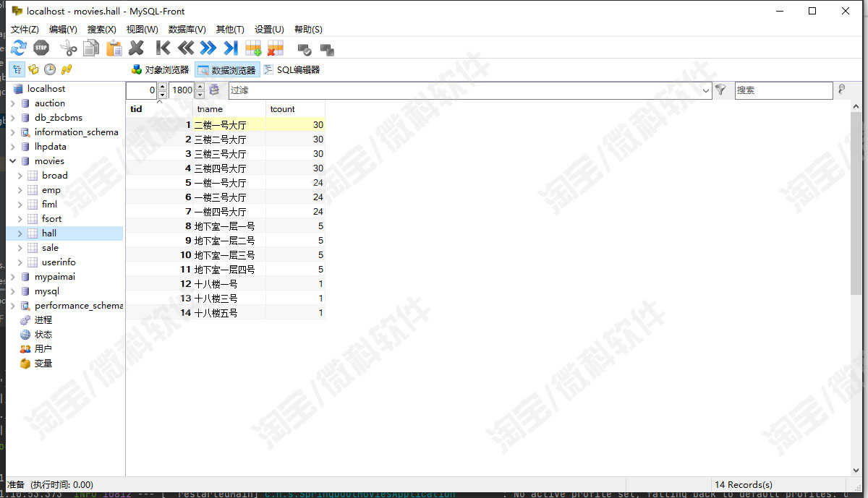
Task: Click the STOP toolbar icon
Action: (x=41, y=48)
